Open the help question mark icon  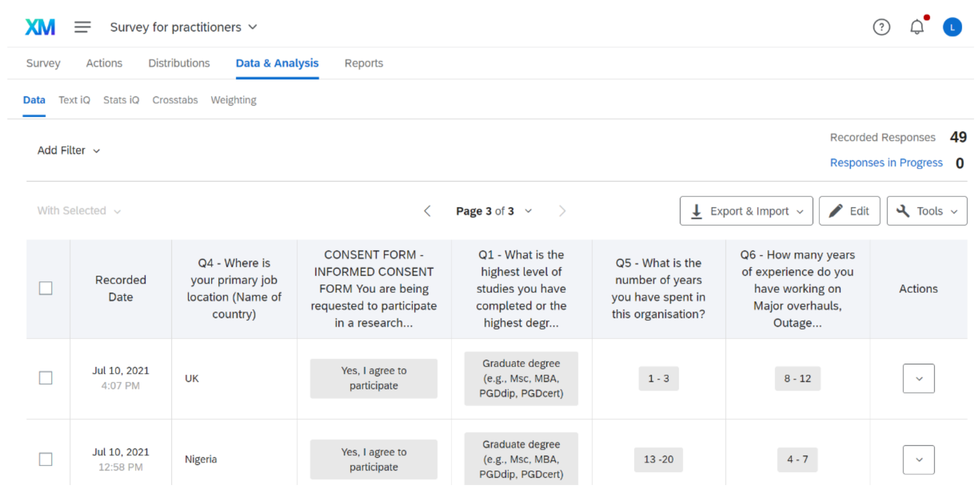pyautogui.click(x=881, y=27)
